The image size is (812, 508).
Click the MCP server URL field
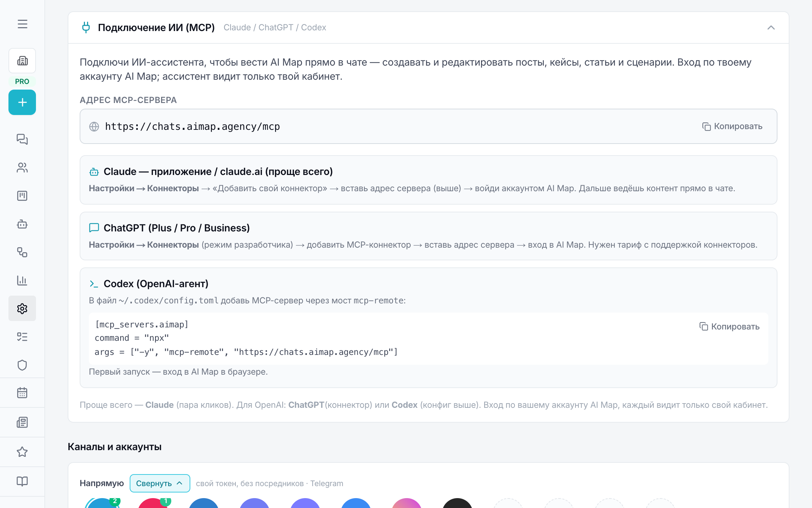428,126
